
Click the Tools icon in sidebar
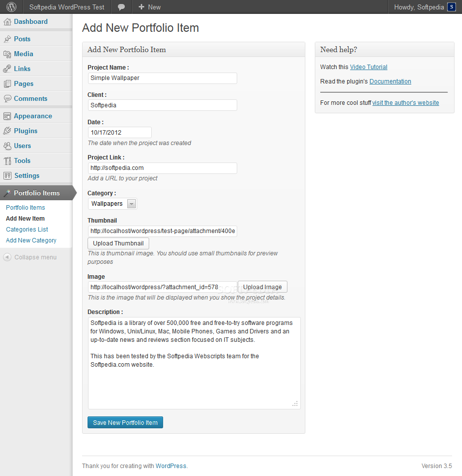[7, 160]
